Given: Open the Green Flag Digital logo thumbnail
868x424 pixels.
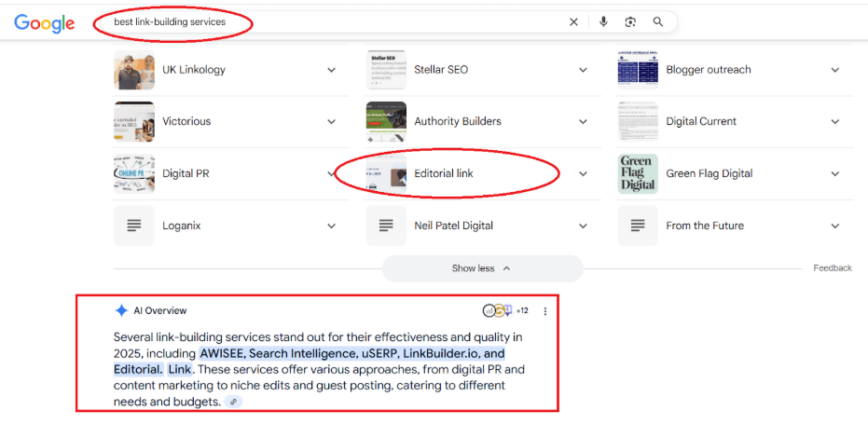Looking at the screenshot, I should [638, 174].
